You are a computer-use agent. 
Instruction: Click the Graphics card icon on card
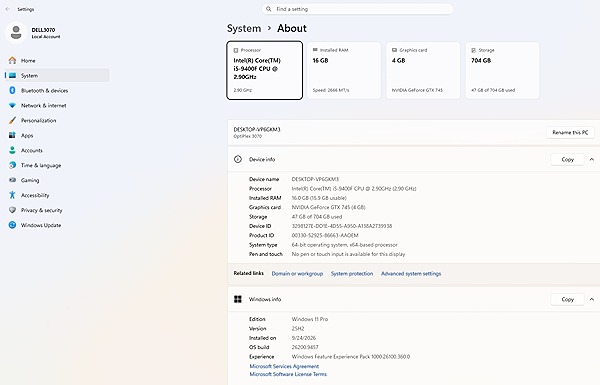click(x=394, y=50)
